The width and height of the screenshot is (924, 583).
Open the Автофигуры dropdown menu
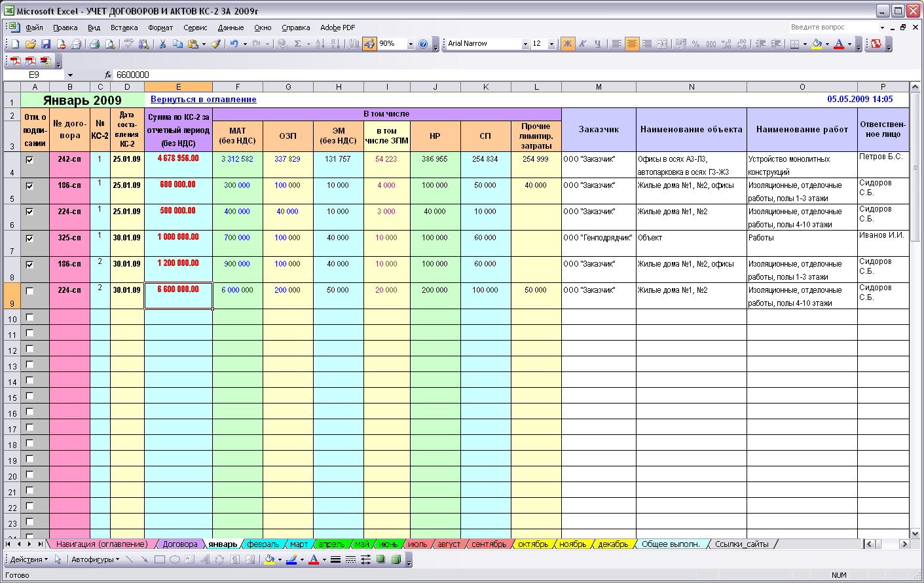click(x=96, y=559)
